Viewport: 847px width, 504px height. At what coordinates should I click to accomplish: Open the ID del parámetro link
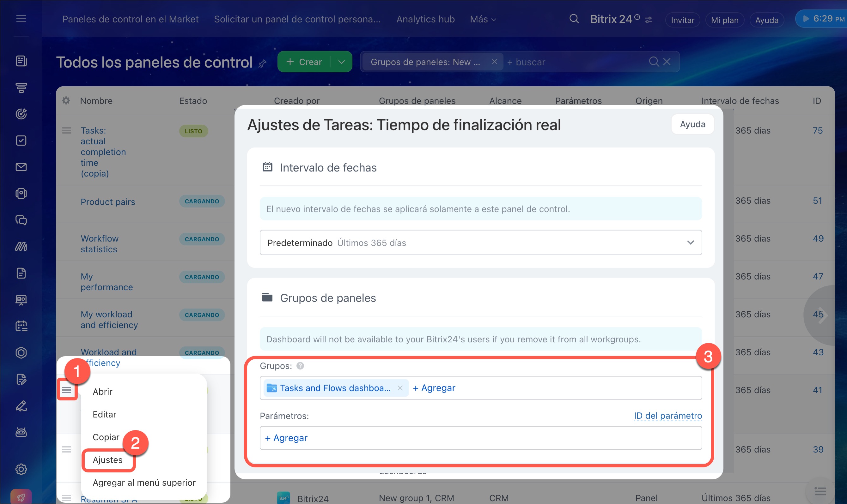667,416
